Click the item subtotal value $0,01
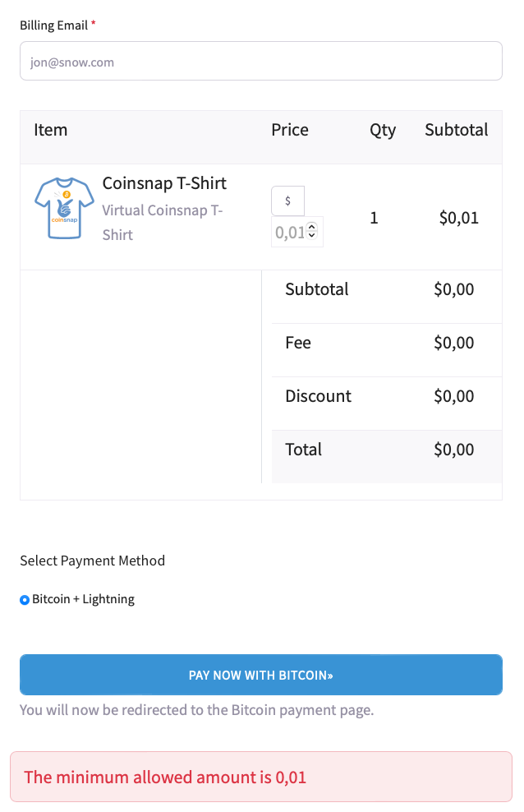The height and width of the screenshot is (812, 524). [x=458, y=218]
